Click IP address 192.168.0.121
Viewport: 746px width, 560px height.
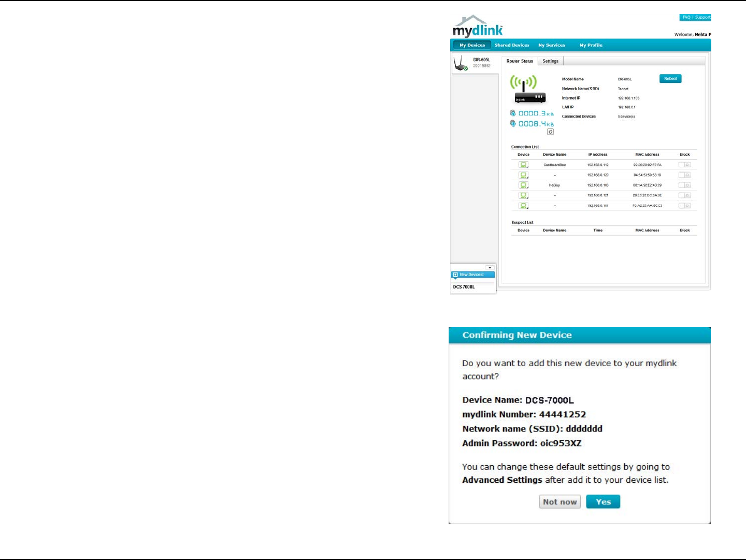tap(598, 195)
